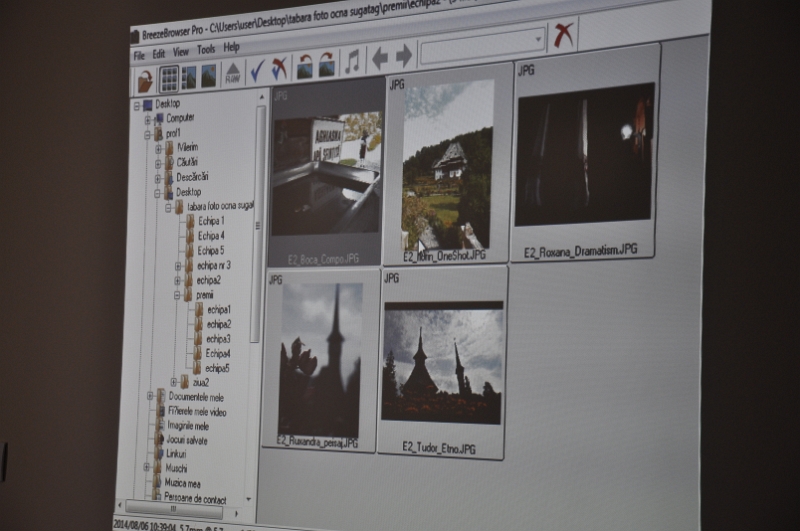The width and height of the screenshot is (800, 531).
Task: Select echipa2 folder under premii
Action: (218, 324)
